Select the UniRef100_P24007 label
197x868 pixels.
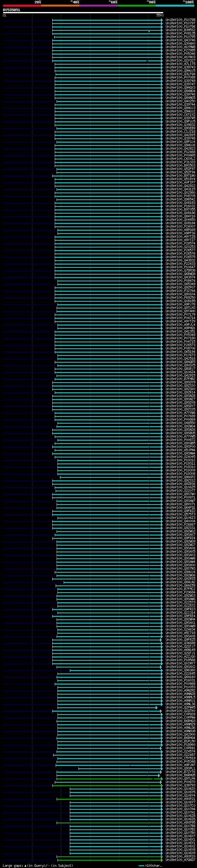coord(180,226)
